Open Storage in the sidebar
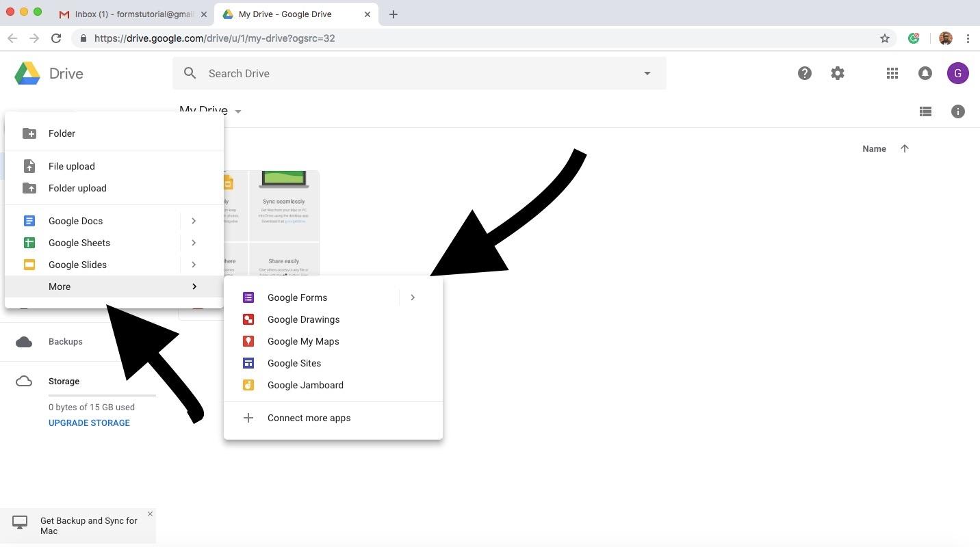The image size is (980, 547). [64, 381]
